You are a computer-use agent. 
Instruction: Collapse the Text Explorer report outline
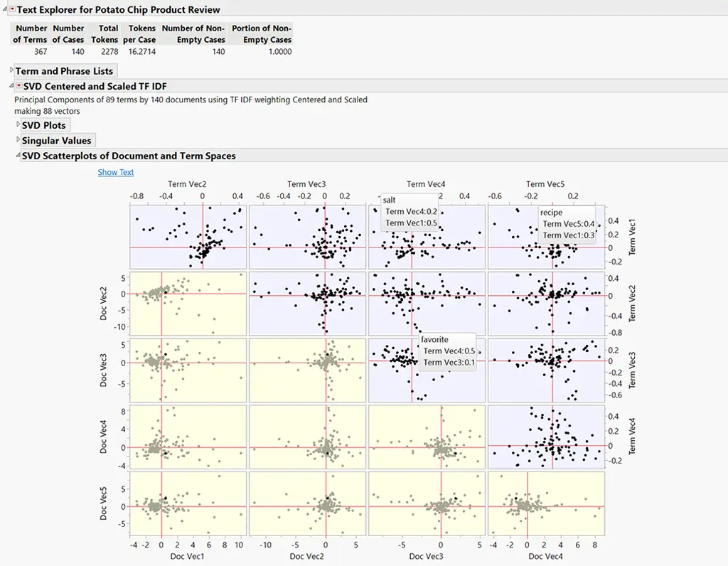4,10
